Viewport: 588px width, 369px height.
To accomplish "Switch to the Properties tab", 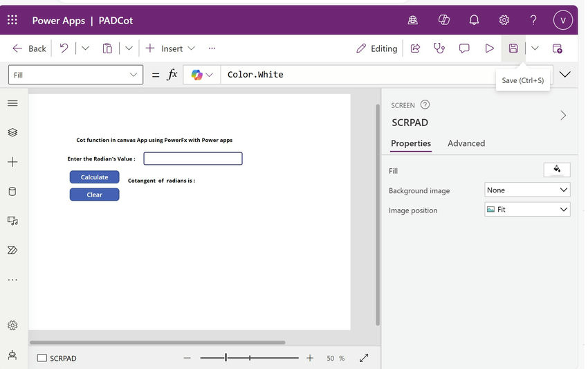I will click(411, 143).
